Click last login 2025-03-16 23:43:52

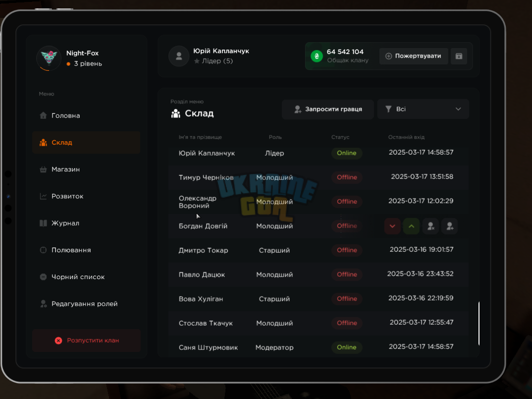click(x=421, y=274)
